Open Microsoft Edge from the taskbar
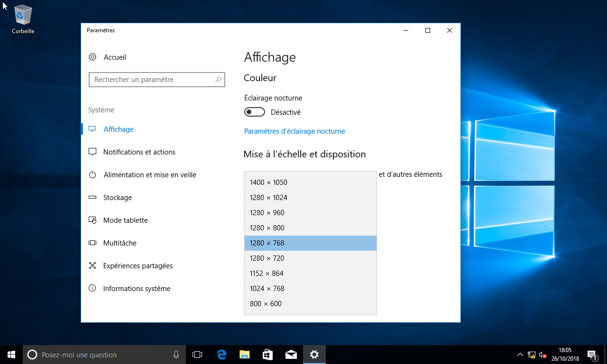Screen dimensions: 607x364 coord(221,355)
